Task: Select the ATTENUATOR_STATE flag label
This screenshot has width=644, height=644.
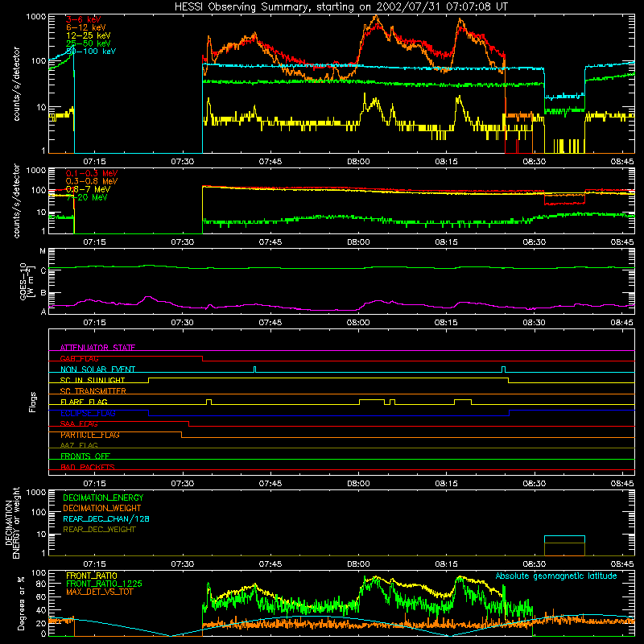Action: [97, 348]
